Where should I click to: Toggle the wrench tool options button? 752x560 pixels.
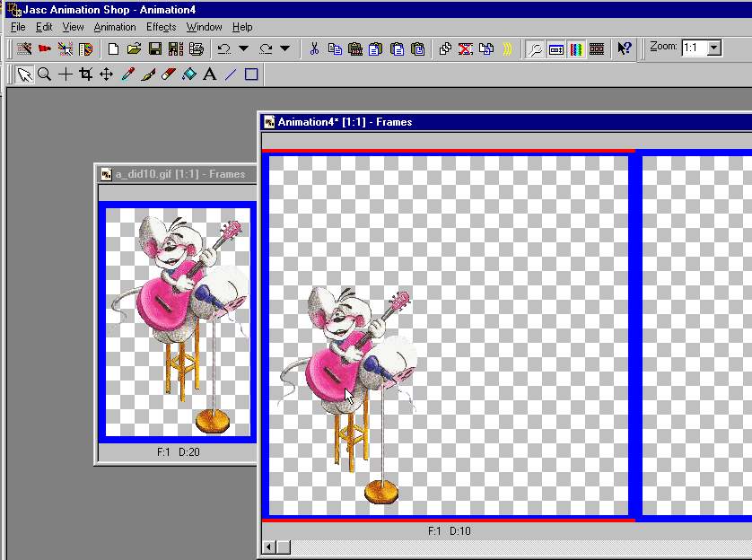pos(535,48)
